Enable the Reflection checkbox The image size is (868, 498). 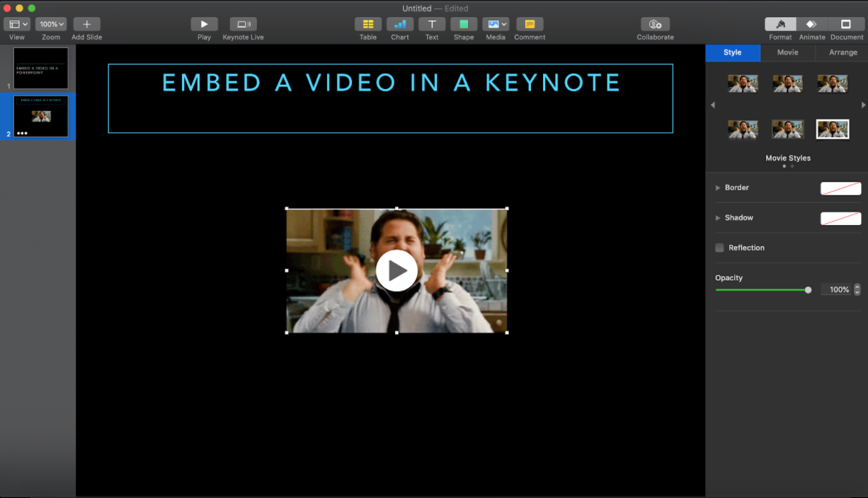(719, 248)
